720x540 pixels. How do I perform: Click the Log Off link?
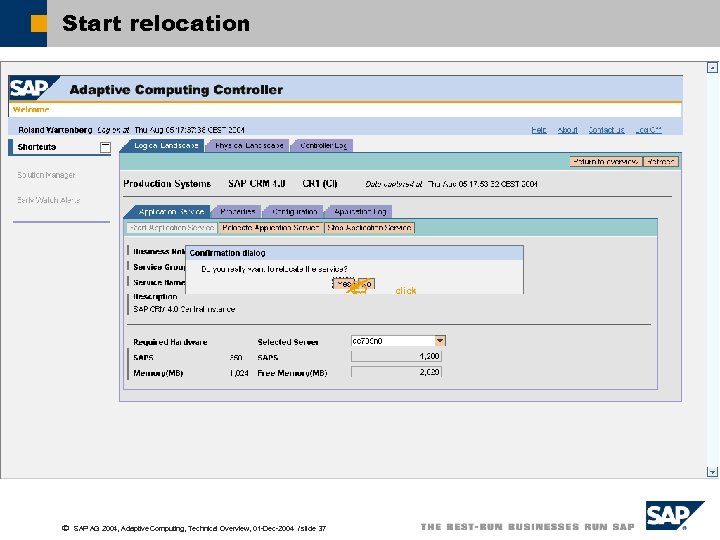(648, 130)
